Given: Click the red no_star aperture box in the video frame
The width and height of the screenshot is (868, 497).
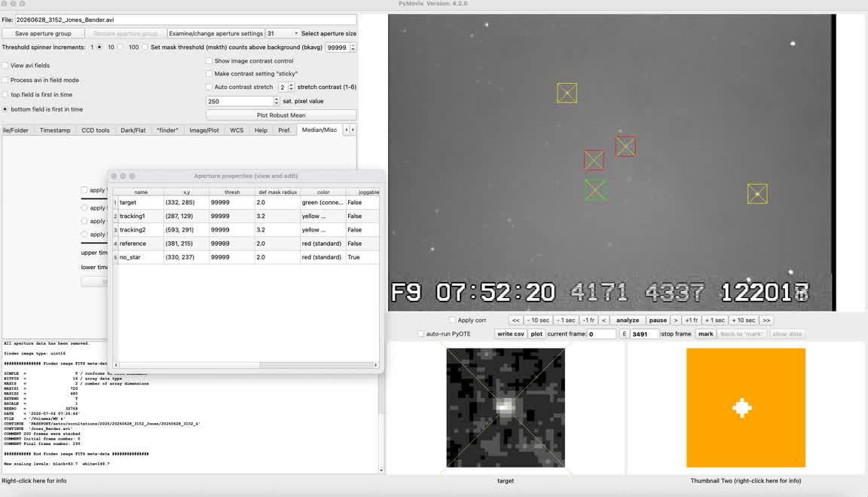Looking at the screenshot, I should 594,160.
